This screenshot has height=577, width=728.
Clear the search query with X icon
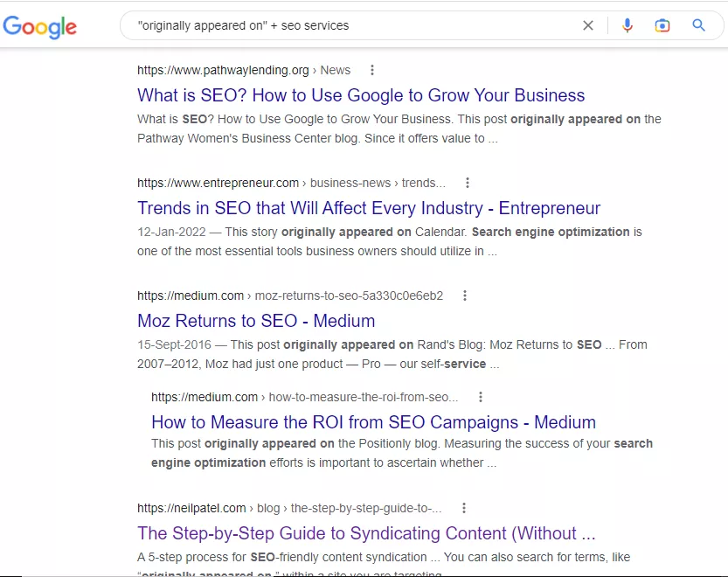pyautogui.click(x=588, y=25)
